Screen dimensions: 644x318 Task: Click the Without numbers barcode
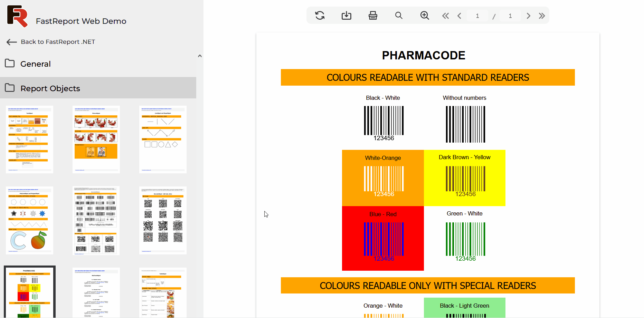(x=465, y=124)
